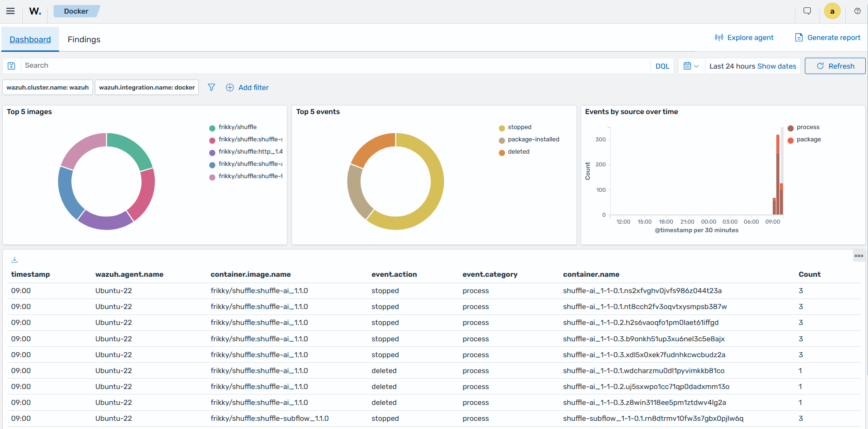Click the green segment of Top 5 images donut
This screenshot has height=429, width=868.
tap(132, 149)
